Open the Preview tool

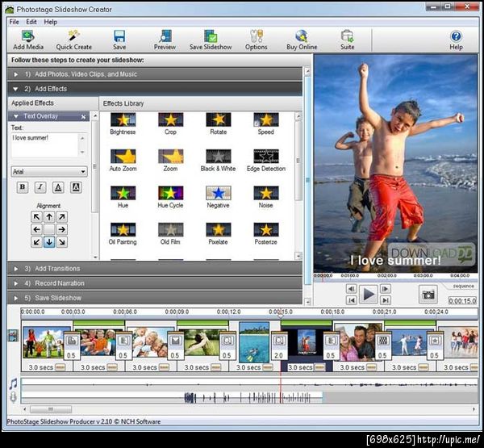click(x=165, y=40)
